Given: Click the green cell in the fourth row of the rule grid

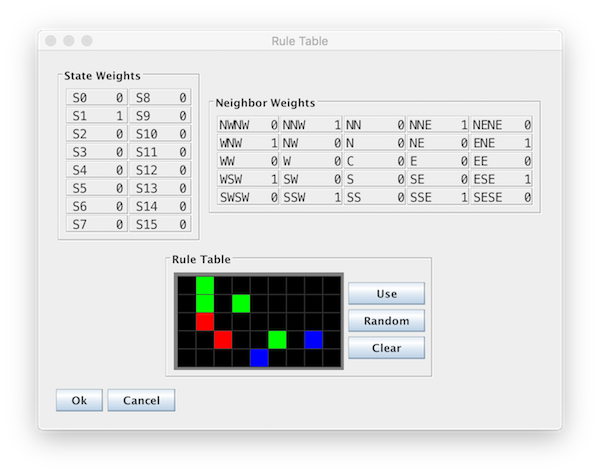Looking at the screenshot, I should [x=277, y=340].
